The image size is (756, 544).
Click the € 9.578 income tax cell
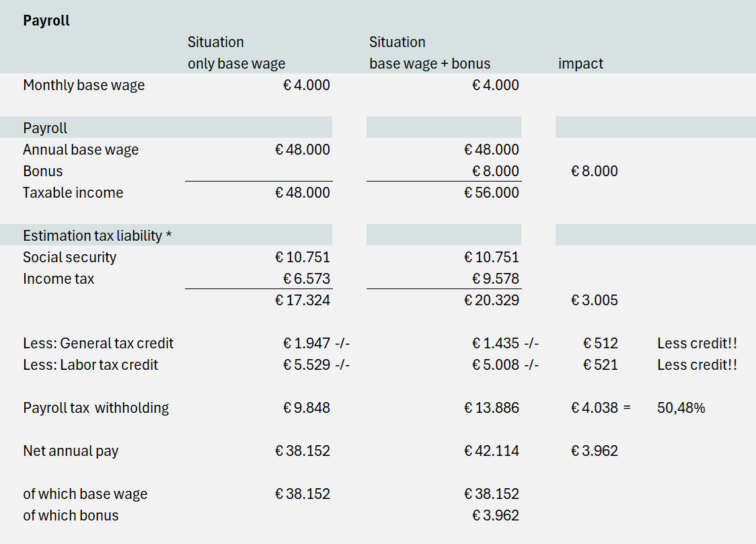click(495, 279)
